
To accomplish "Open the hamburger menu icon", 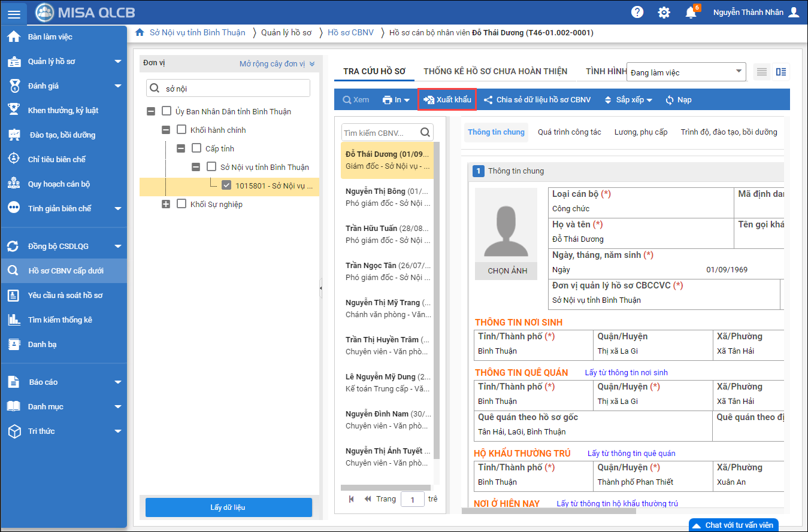I will point(13,13).
